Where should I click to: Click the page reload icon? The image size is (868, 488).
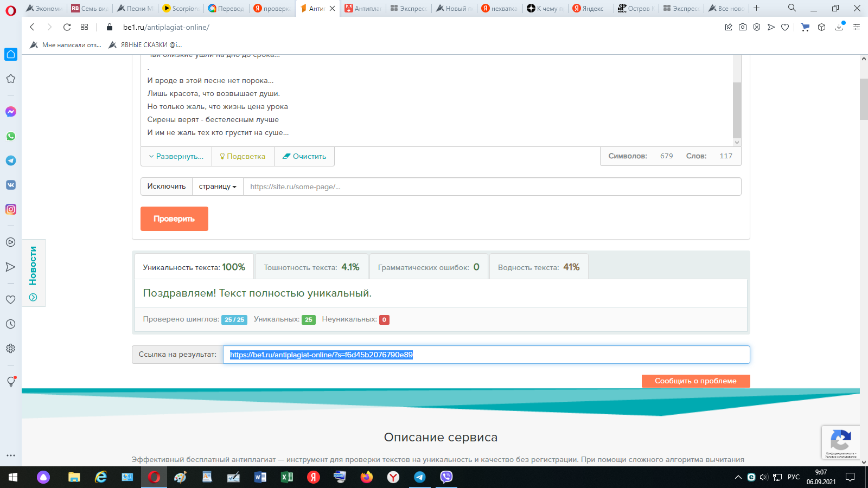67,27
